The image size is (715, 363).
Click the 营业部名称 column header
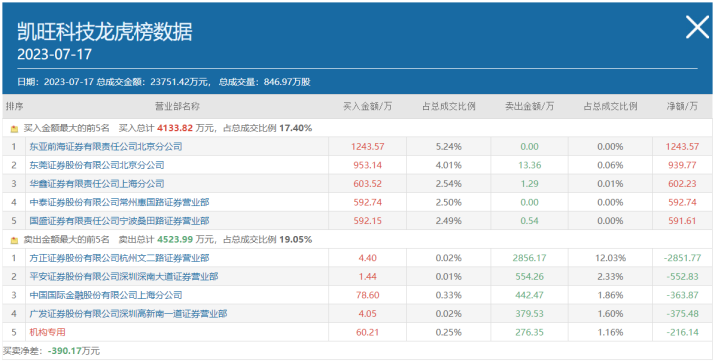[x=177, y=107]
